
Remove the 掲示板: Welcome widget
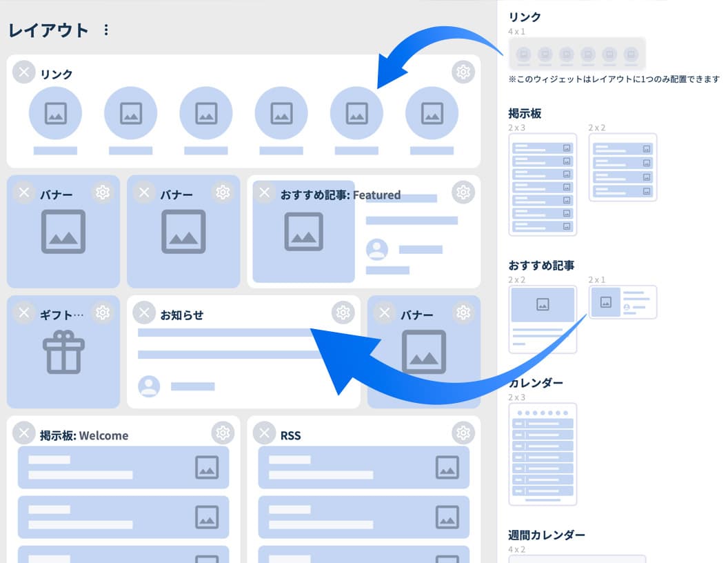(x=24, y=433)
